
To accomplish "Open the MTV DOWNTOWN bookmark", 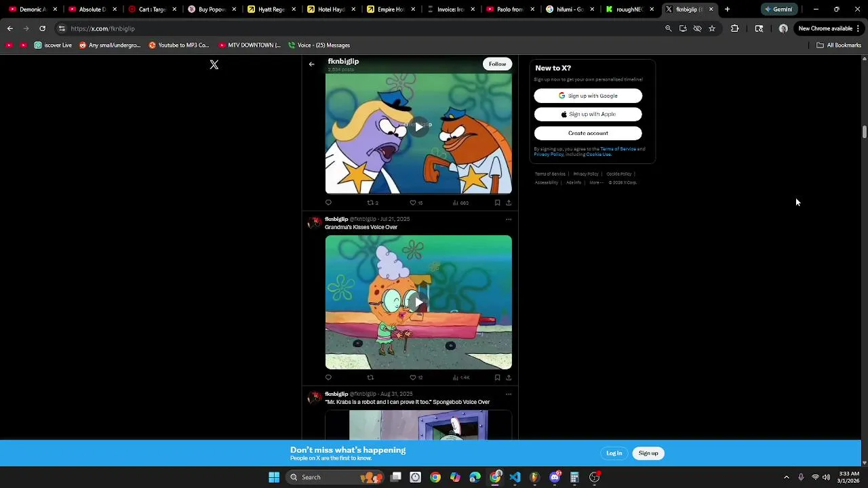I will tap(250, 45).
